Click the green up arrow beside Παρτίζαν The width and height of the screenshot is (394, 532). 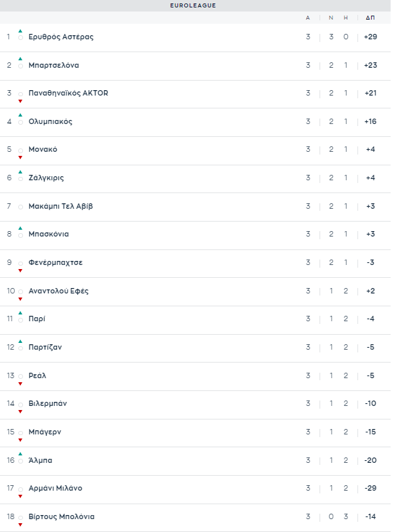point(20,342)
